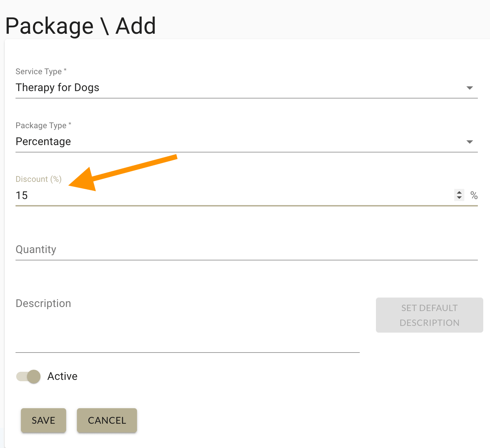Click the Service Type dropdown arrow
This screenshot has width=490, height=448.
(x=470, y=88)
